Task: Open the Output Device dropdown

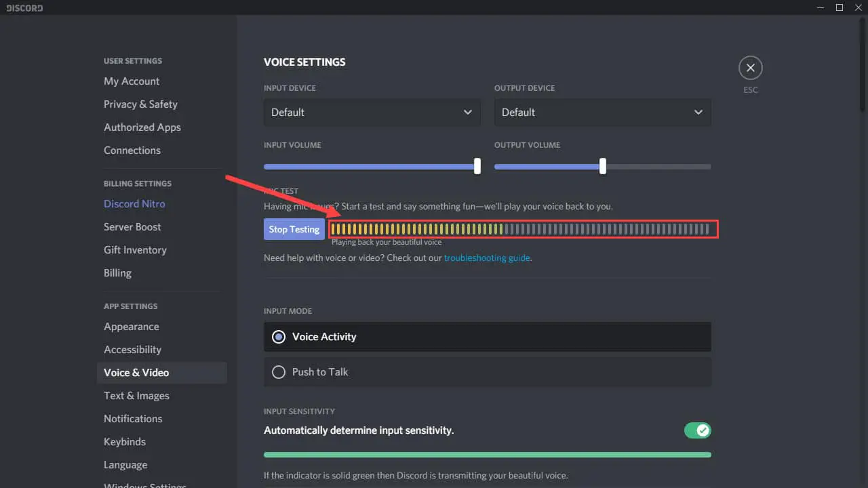Action: click(x=603, y=113)
